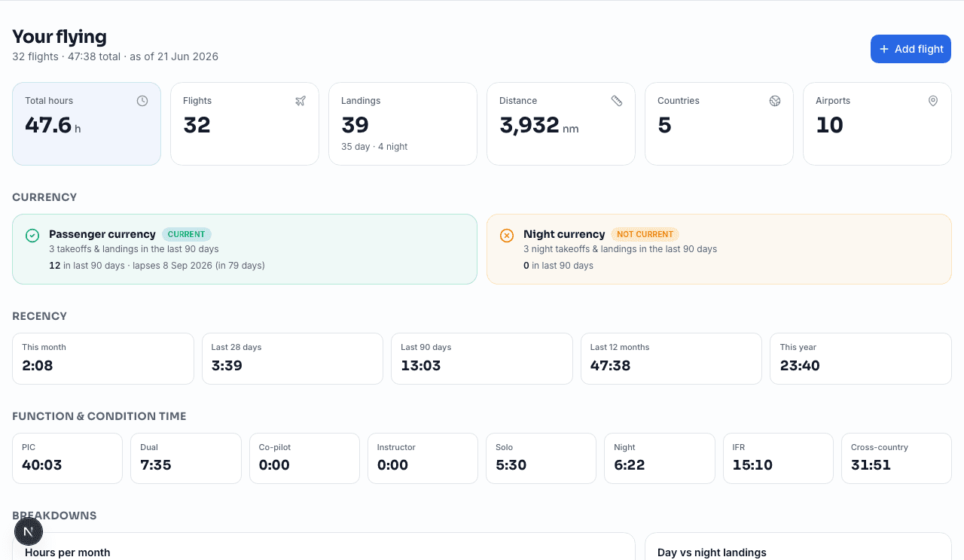Click the ruler icon in Distance card
The height and width of the screenshot is (560, 964).
click(x=617, y=101)
